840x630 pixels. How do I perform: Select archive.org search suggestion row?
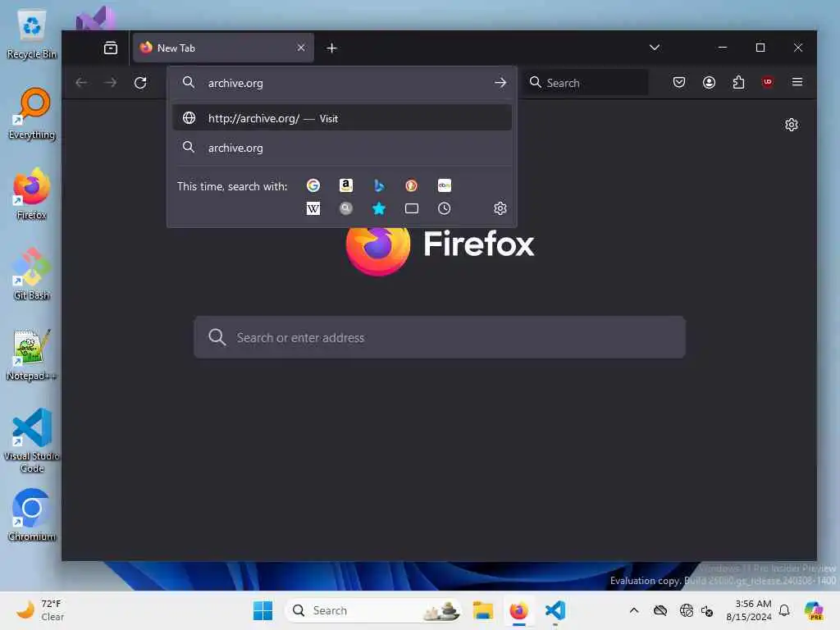point(342,148)
